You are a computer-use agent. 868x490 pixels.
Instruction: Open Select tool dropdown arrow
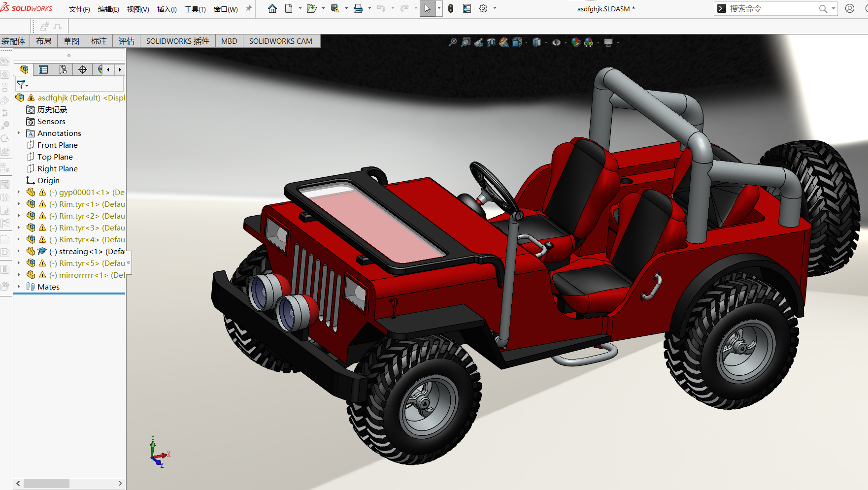pos(439,8)
